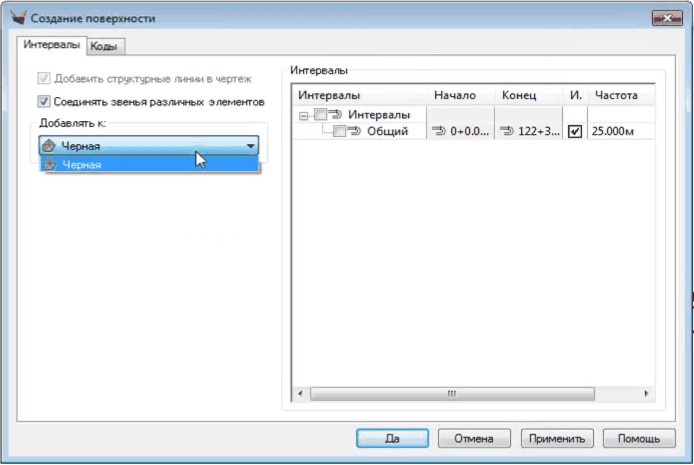Image resolution: width=694 pixels, height=465 pixels.
Task: Click the station icon in the Начало cell
Action: point(440,131)
